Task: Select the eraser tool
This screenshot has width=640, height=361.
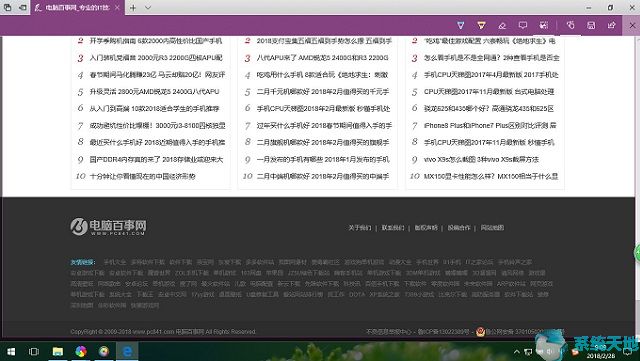Action: pyautogui.click(x=502, y=25)
